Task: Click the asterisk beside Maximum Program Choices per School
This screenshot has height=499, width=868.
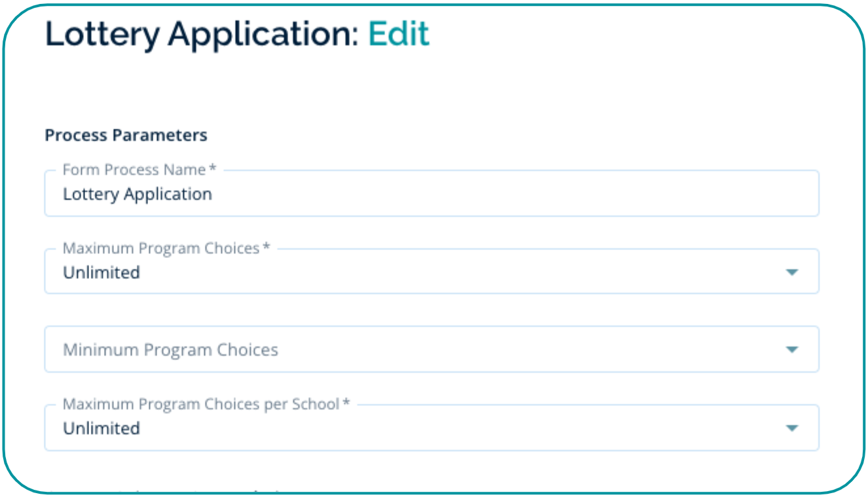Action: point(346,404)
